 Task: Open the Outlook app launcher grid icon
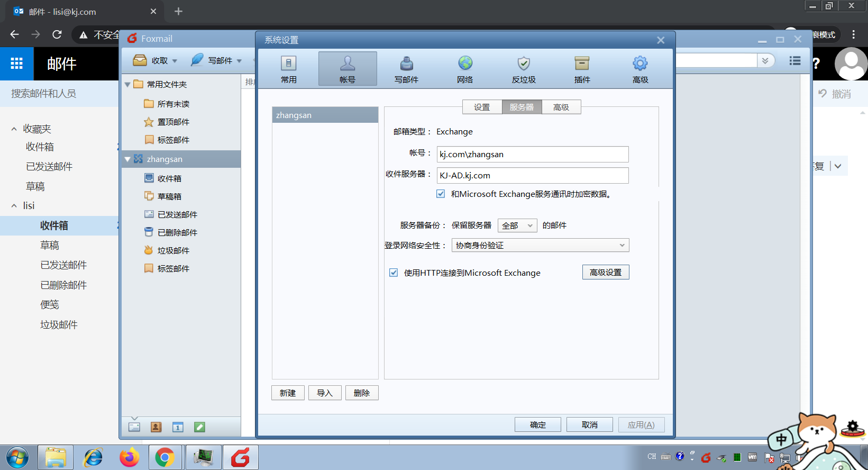click(17, 64)
